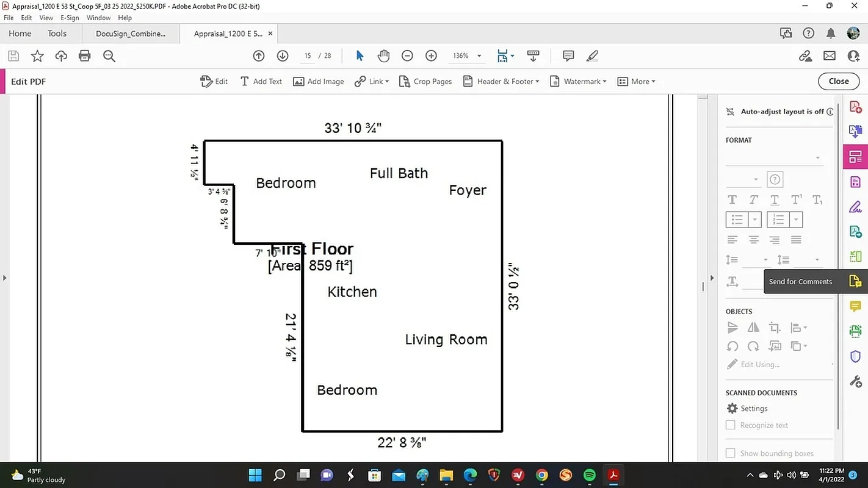Select the Hand tool in the toolbar
The width and height of the screenshot is (868, 488).
pyautogui.click(x=383, y=56)
